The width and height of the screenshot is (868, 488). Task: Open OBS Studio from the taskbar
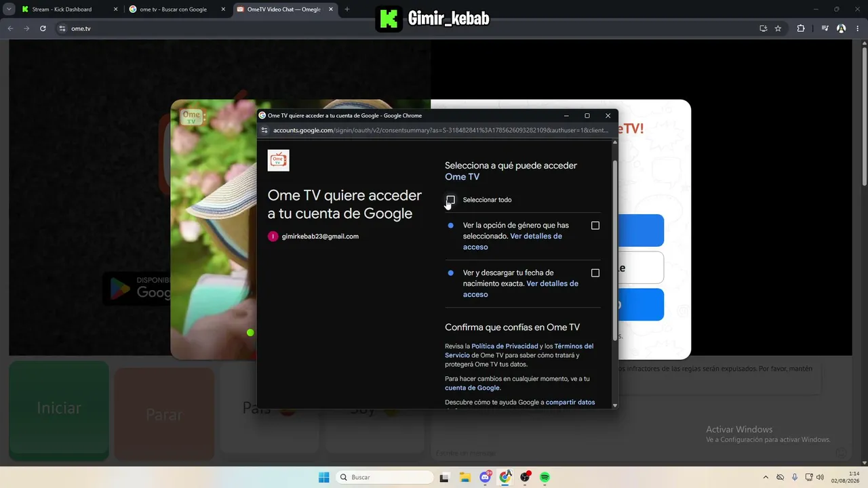(x=525, y=477)
